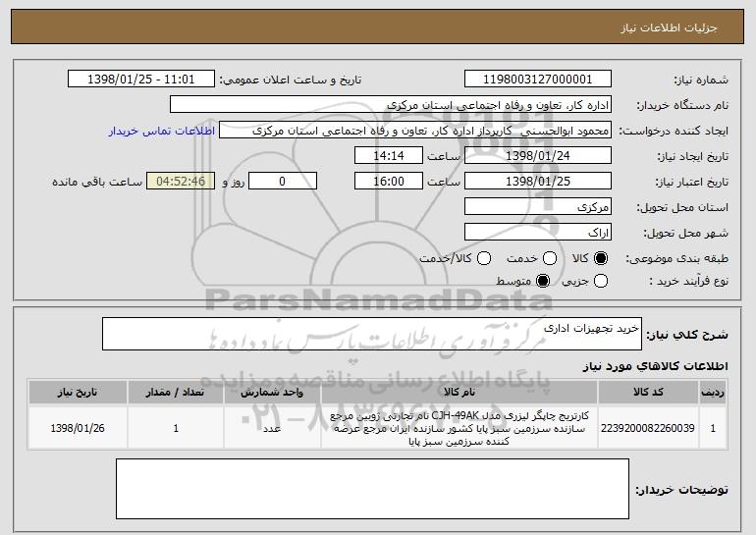756x535 pixels.
Task: Click the تاریخ نیاز column header
Action: tap(78, 393)
